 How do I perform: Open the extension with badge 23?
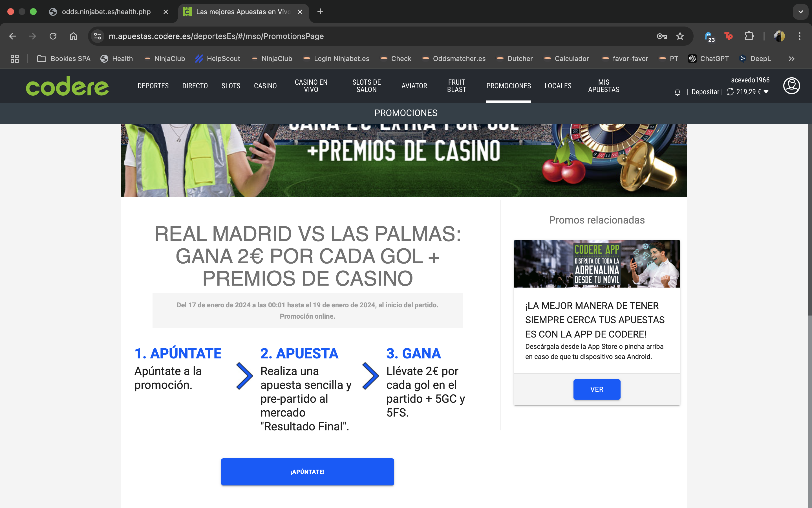point(709,37)
